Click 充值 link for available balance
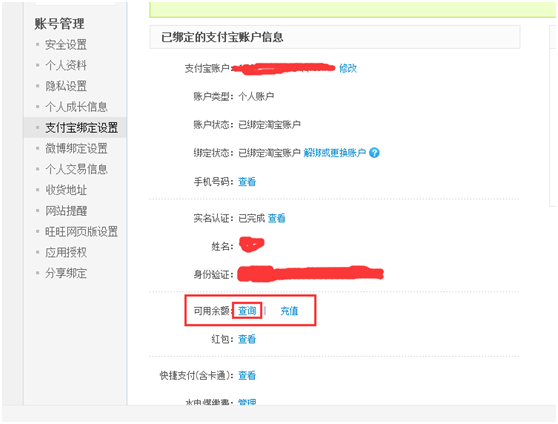Viewport: 558px width, 424px height. (x=289, y=311)
